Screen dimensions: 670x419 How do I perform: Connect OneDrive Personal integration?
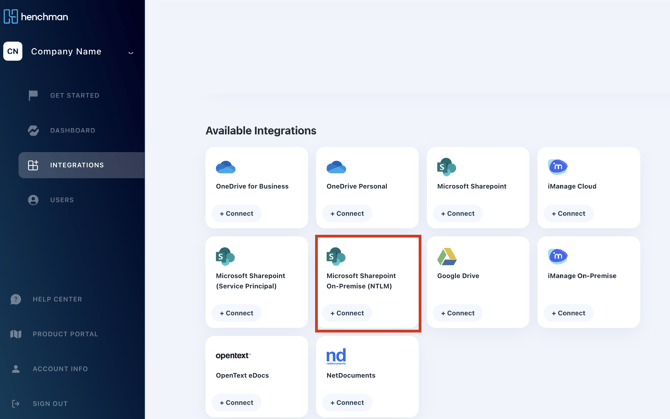pos(347,213)
